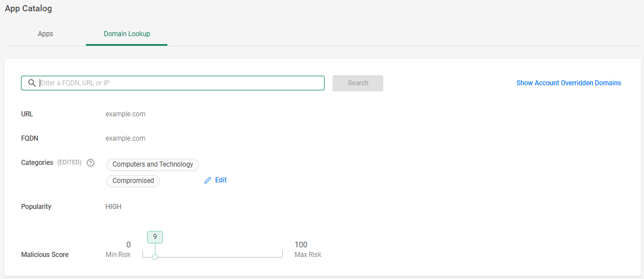Click the FQDN value example.com
This screenshot has width=644, height=279.
click(x=126, y=138)
